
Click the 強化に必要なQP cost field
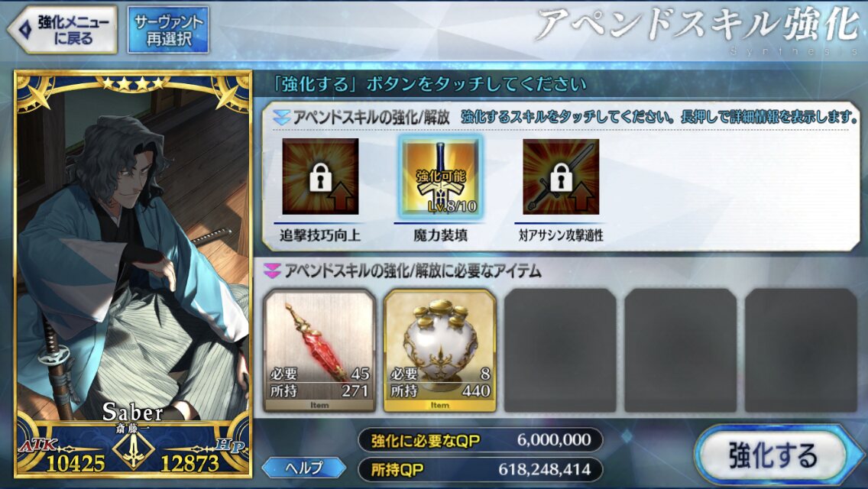[481, 440]
